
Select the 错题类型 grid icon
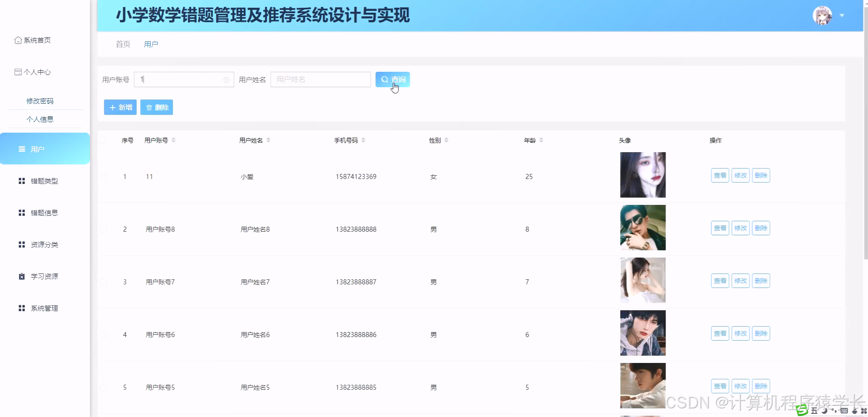click(x=22, y=181)
